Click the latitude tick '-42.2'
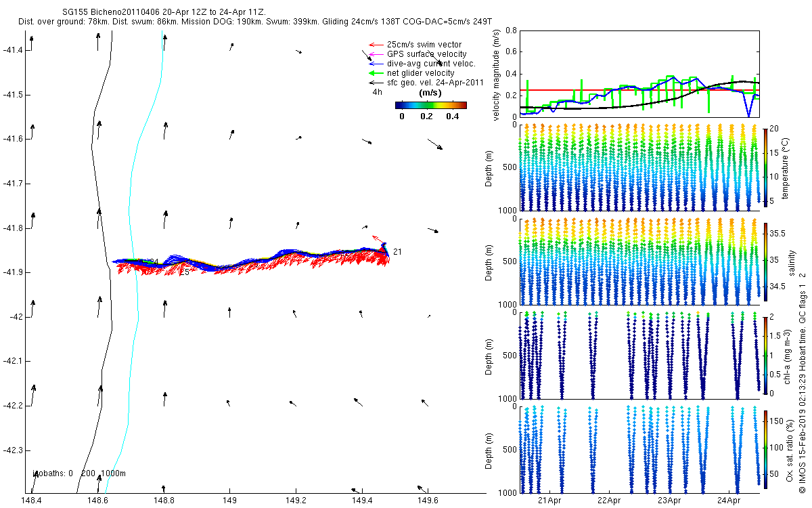Viewport: 812px width, 508px height. 14,406
